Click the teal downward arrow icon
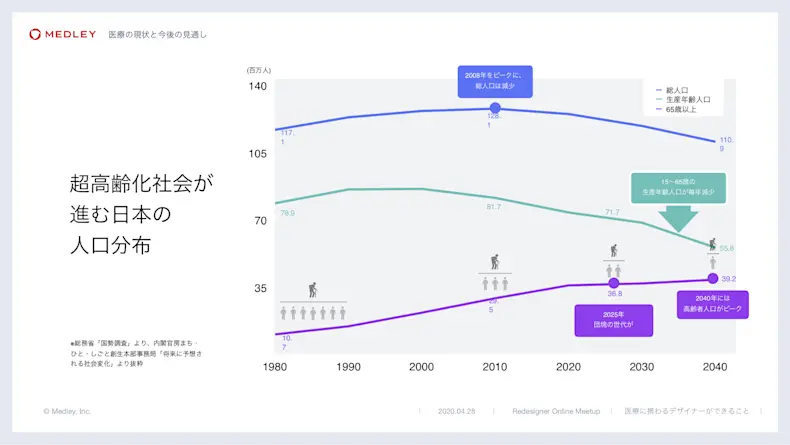The height and width of the screenshot is (445, 790). pos(678,219)
